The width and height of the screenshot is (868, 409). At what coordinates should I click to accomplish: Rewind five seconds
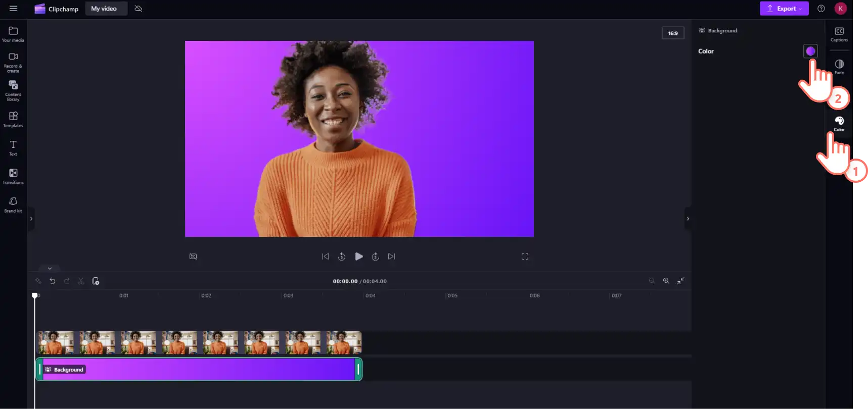342,257
